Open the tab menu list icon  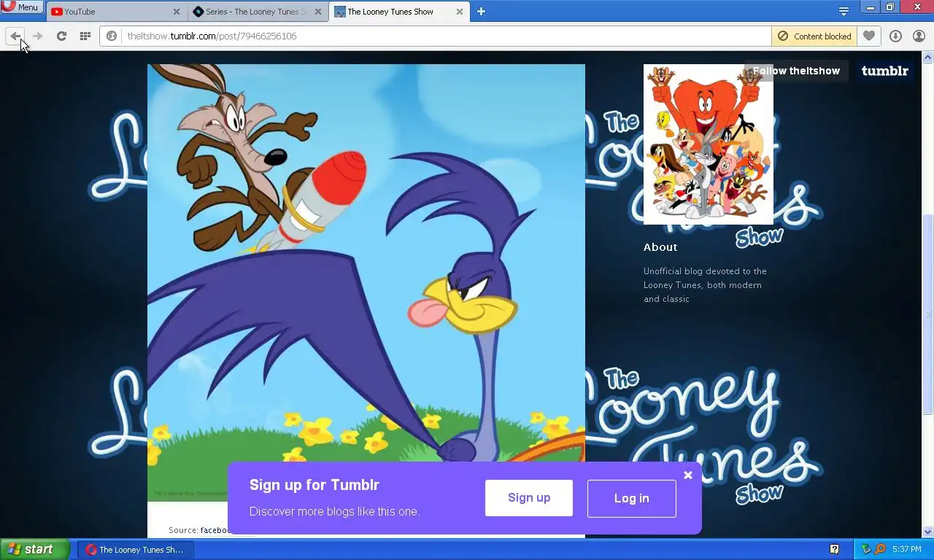pos(844,12)
